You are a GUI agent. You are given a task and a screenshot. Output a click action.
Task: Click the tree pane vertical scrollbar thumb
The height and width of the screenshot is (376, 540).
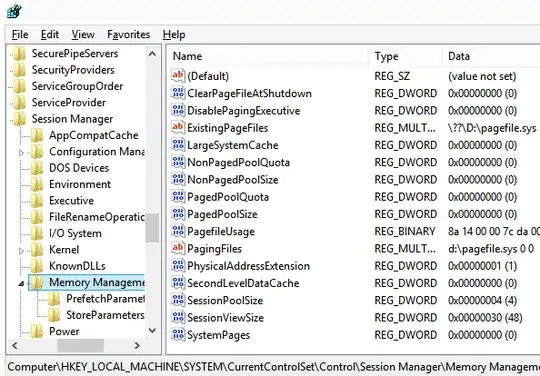pyautogui.click(x=152, y=228)
